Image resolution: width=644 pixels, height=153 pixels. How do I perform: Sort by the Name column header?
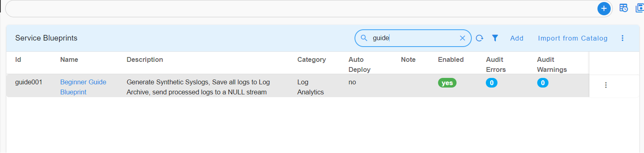69,59
